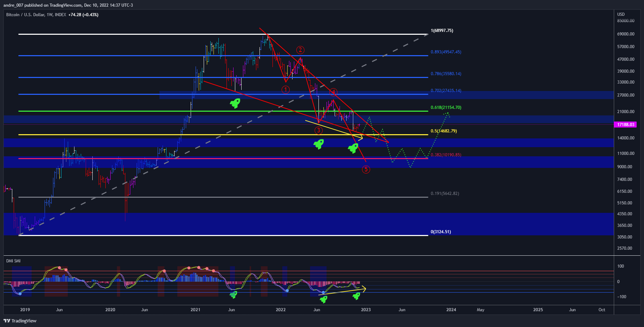Click the DMI SMI rocket below Jun 2022

pos(323,299)
